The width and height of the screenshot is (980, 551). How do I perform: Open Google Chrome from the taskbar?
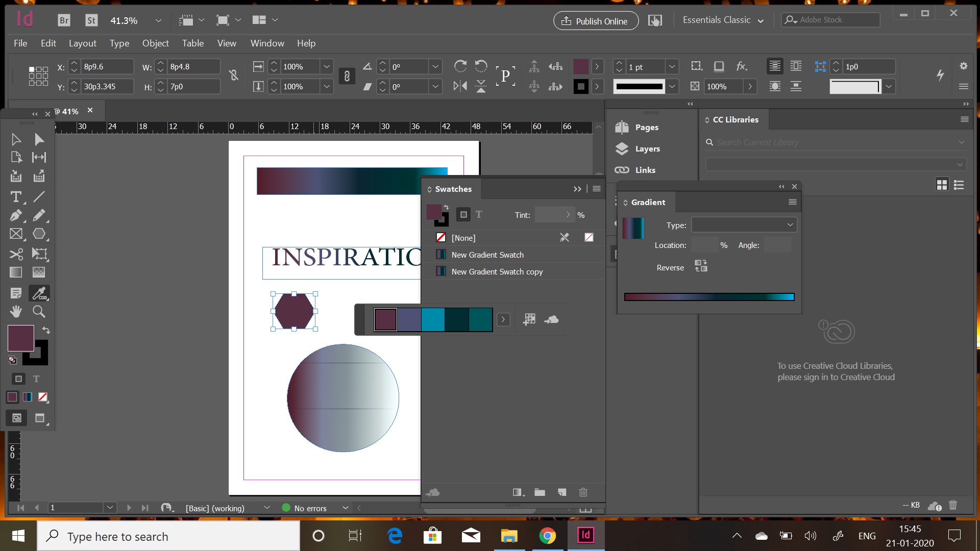[547, 536]
